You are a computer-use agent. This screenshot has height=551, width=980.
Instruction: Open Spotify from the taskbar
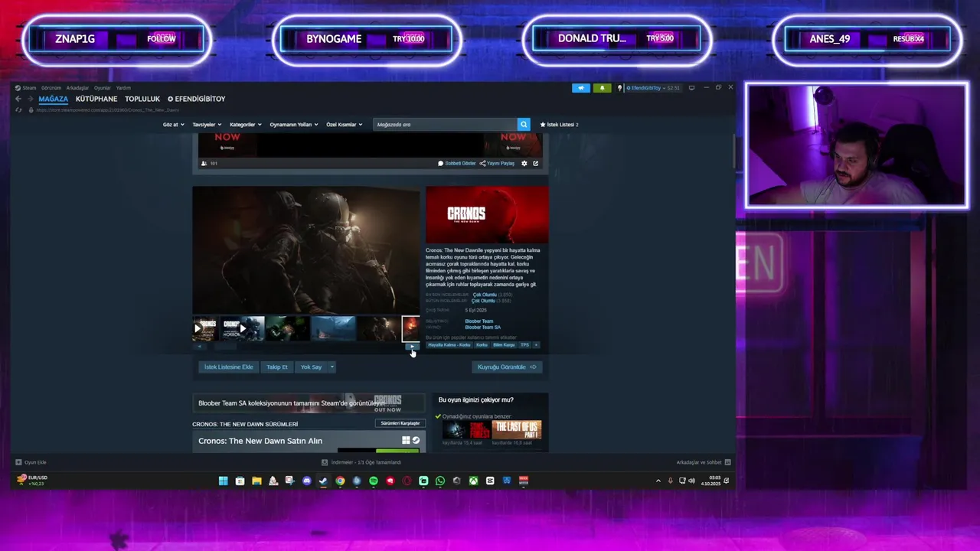point(374,481)
